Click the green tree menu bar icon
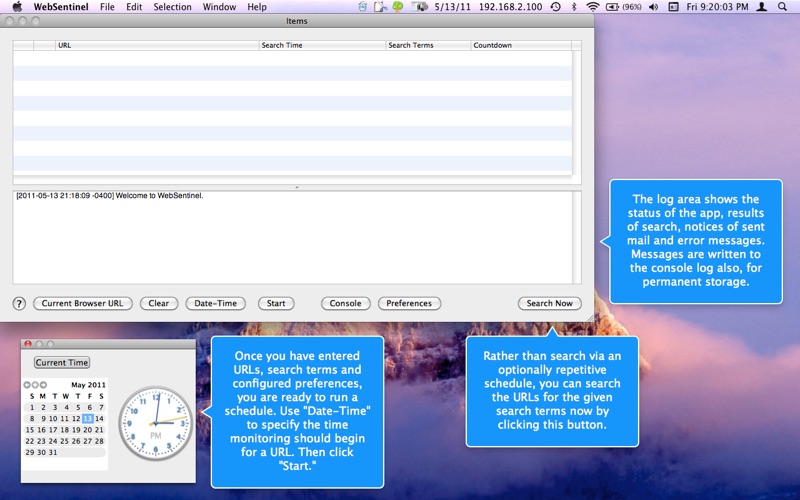 point(397,7)
